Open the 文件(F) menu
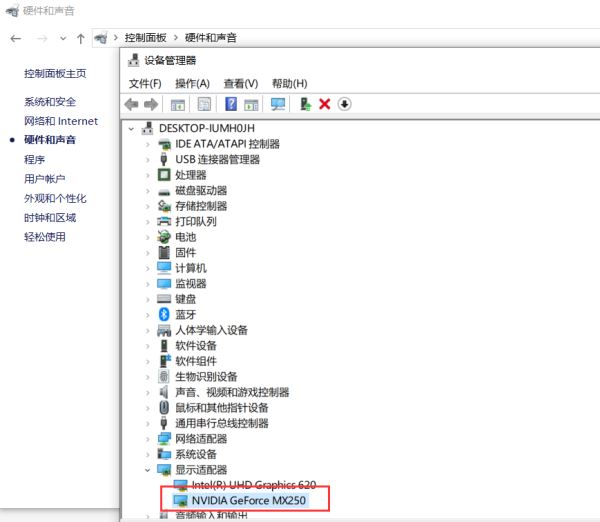The width and height of the screenshot is (600, 522). pos(145,83)
